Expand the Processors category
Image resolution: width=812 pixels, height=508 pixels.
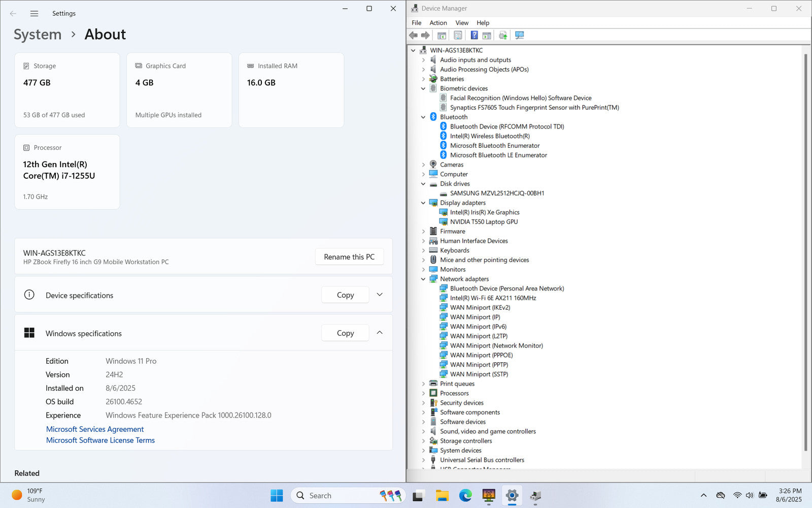pyautogui.click(x=423, y=393)
